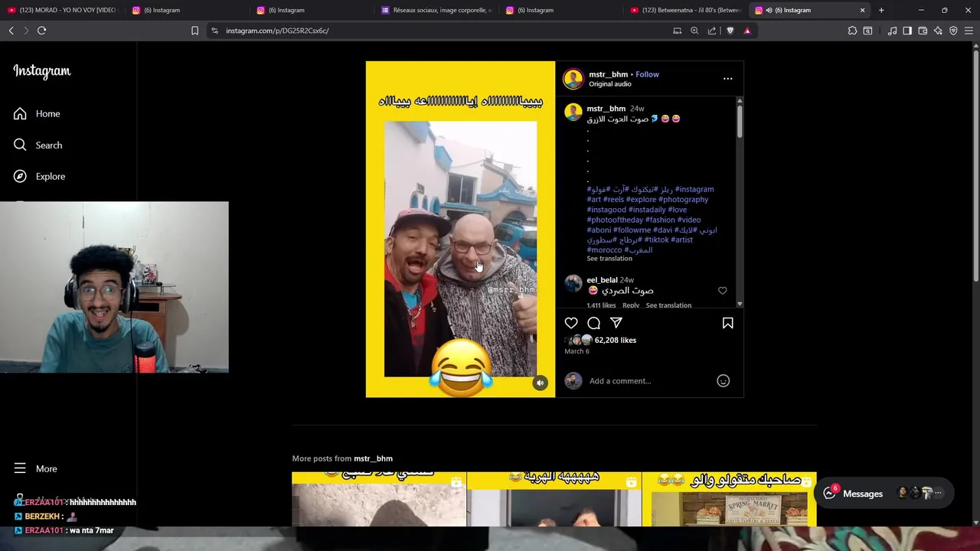The image size is (980, 551).
Task: Toggle video sound with speaker icon
Action: (x=540, y=383)
